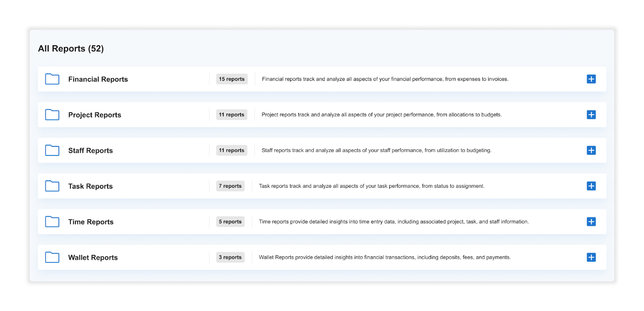Click the Time Reports folder icon

pyautogui.click(x=52, y=222)
